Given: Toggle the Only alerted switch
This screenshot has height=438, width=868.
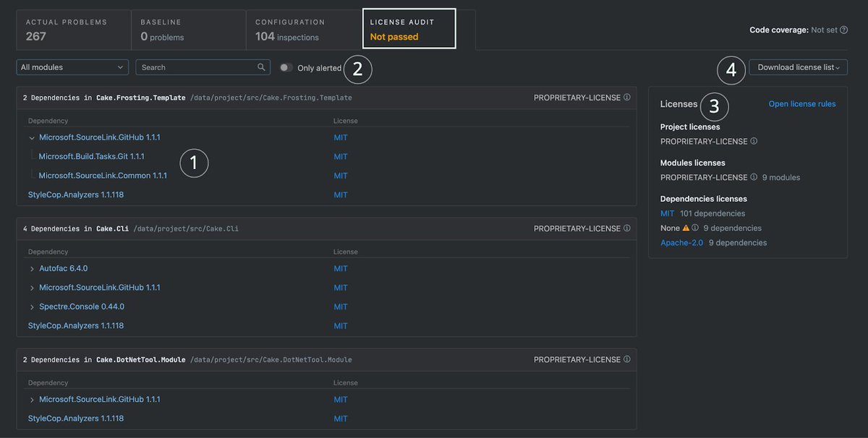Looking at the screenshot, I should (286, 67).
